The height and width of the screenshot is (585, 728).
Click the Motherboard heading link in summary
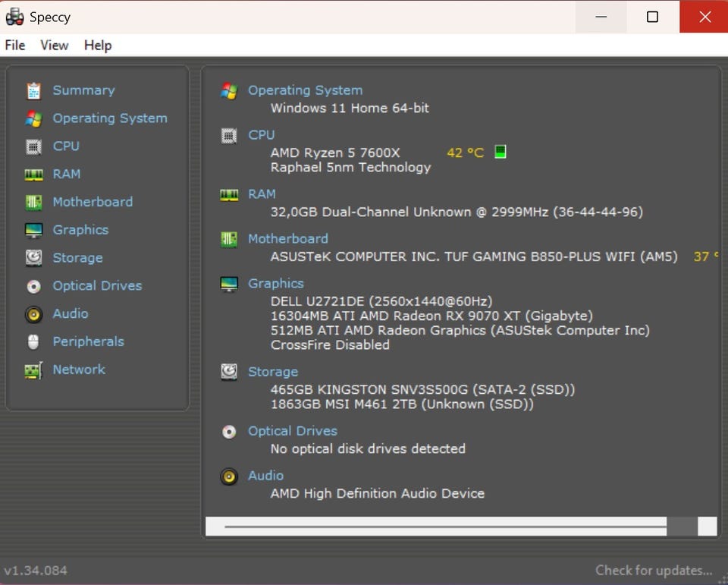pyautogui.click(x=288, y=238)
